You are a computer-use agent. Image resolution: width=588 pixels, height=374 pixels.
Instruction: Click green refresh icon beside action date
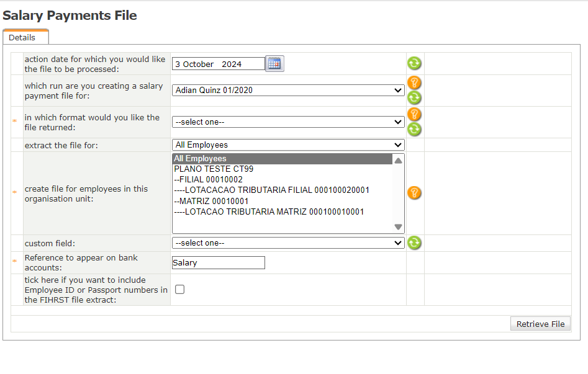(x=414, y=63)
